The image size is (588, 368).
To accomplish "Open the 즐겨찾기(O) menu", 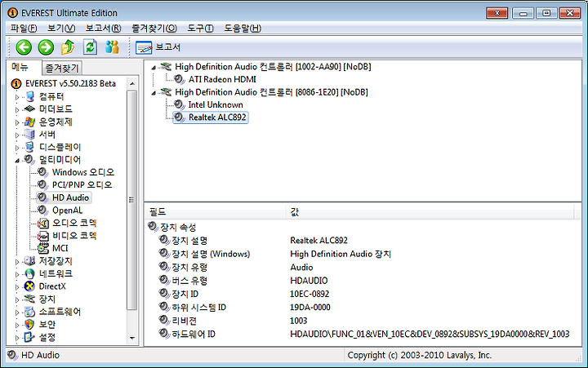I will [154, 28].
